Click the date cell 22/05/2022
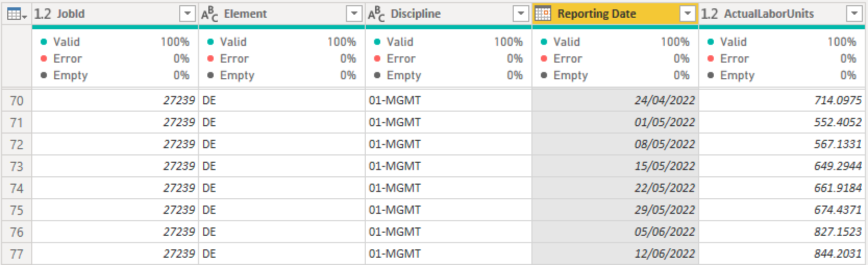This screenshot has width=868, height=265. 615,188
